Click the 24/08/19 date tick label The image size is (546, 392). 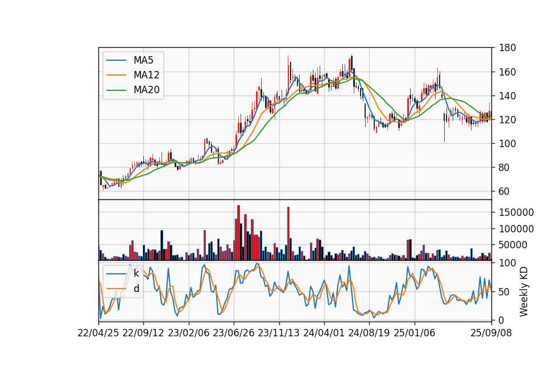pos(369,333)
